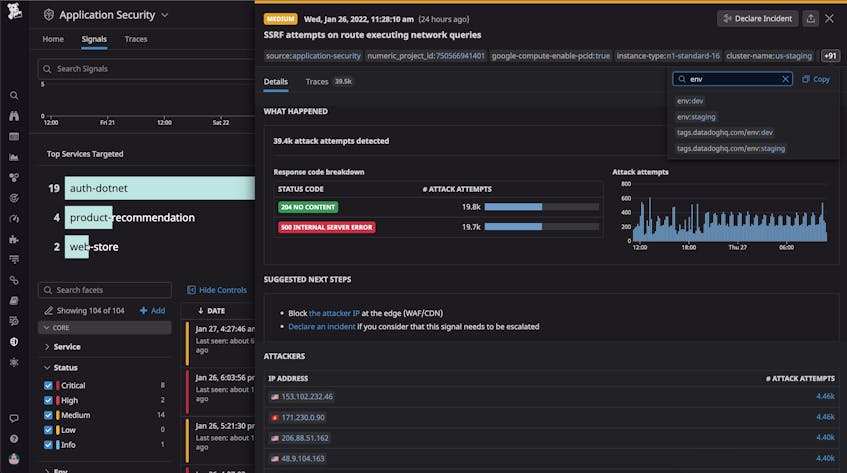Open attacker IP 171.230.0.90
This screenshot has width=847, height=473.
303,417
